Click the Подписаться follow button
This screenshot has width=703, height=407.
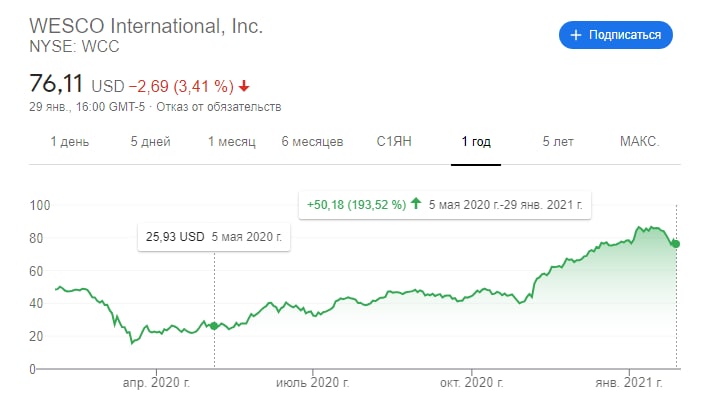click(x=615, y=35)
